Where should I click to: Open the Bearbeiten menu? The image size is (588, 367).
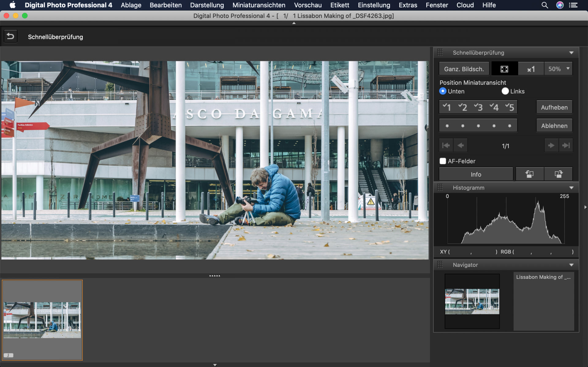point(166,5)
